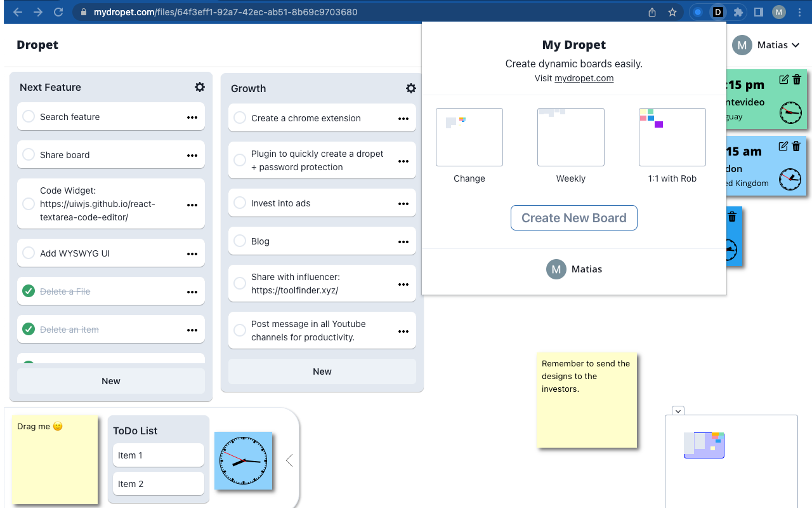Edit the green Montevideo clock widget

783,79
